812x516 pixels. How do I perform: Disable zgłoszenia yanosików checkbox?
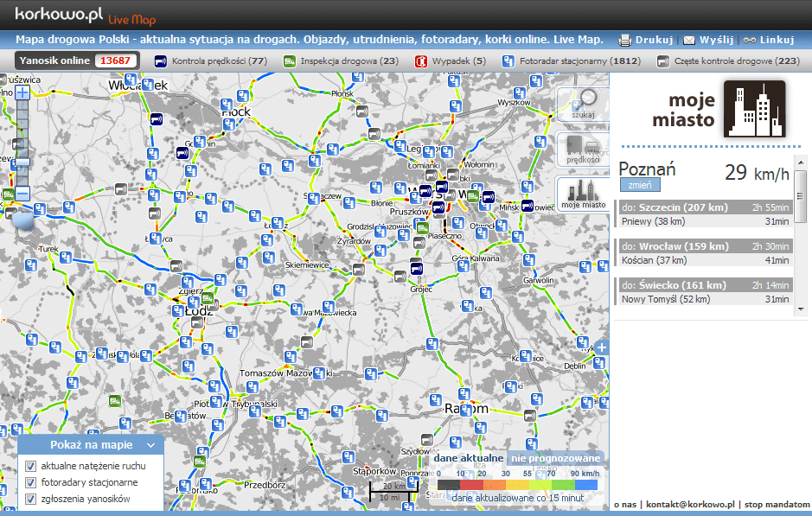(31, 499)
